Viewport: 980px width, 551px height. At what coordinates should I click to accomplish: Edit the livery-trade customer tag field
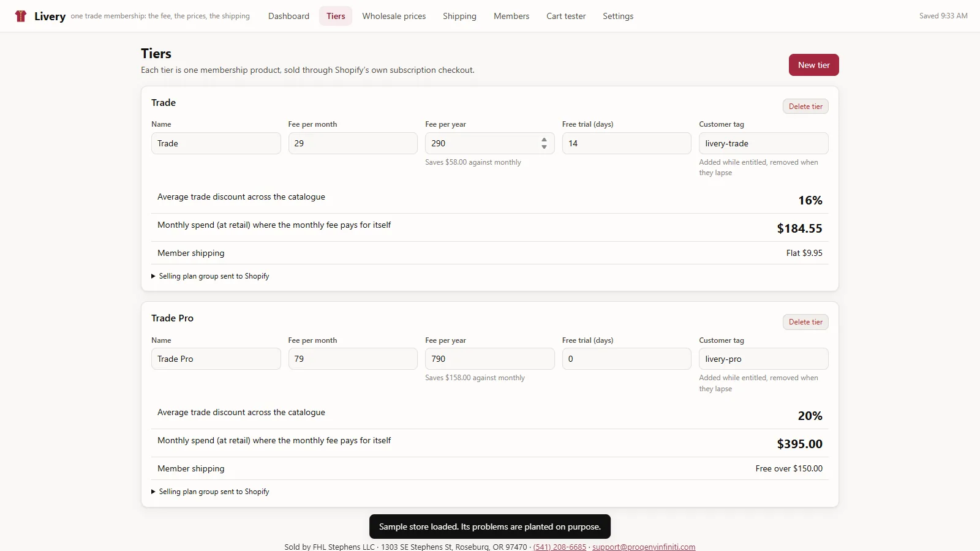[x=763, y=143]
